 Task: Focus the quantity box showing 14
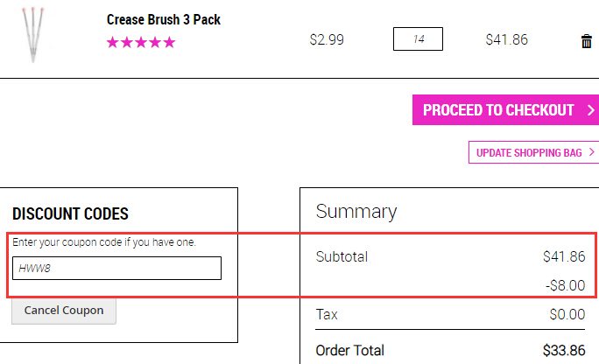pos(418,38)
